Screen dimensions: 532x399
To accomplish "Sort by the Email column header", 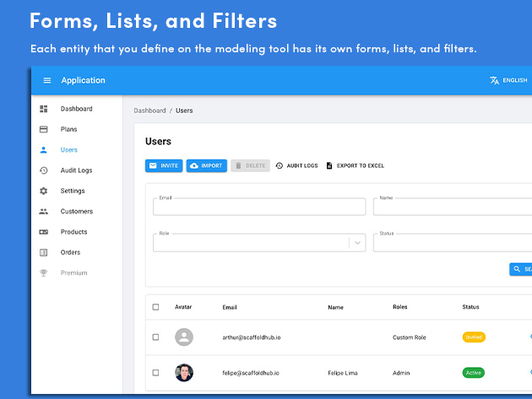I will tap(230, 307).
